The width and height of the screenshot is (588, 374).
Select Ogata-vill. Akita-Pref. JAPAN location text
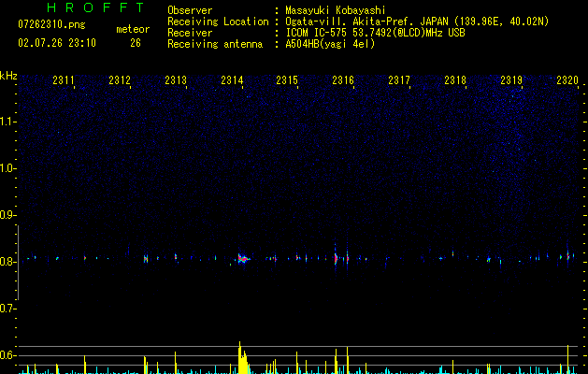(x=417, y=22)
